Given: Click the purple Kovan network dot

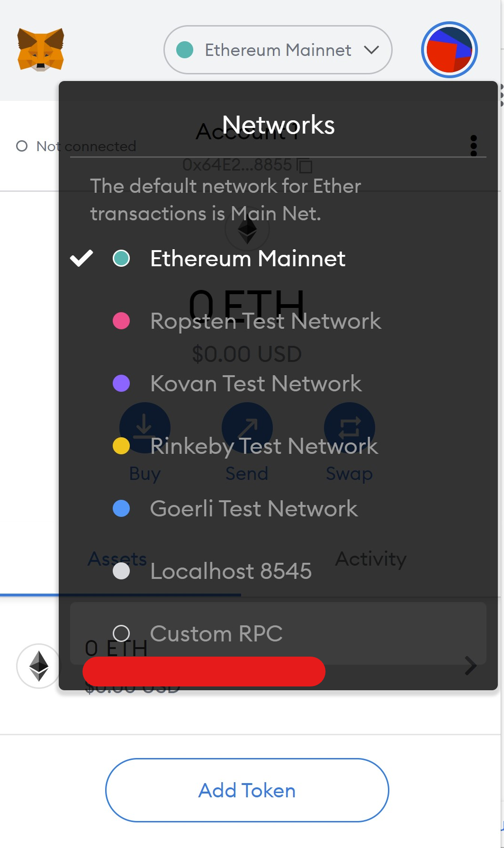Looking at the screenshot, I should (x=121, y=383).
